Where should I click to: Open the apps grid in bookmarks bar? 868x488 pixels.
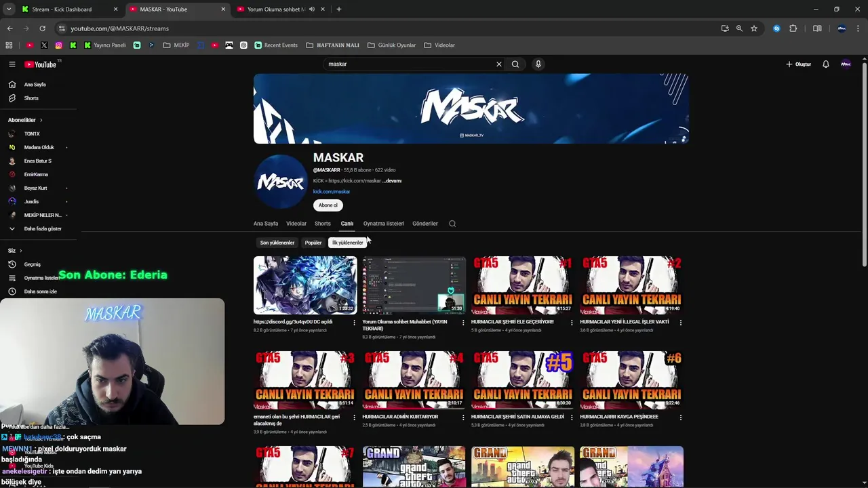pyautogui.click(x=9, y=45)
